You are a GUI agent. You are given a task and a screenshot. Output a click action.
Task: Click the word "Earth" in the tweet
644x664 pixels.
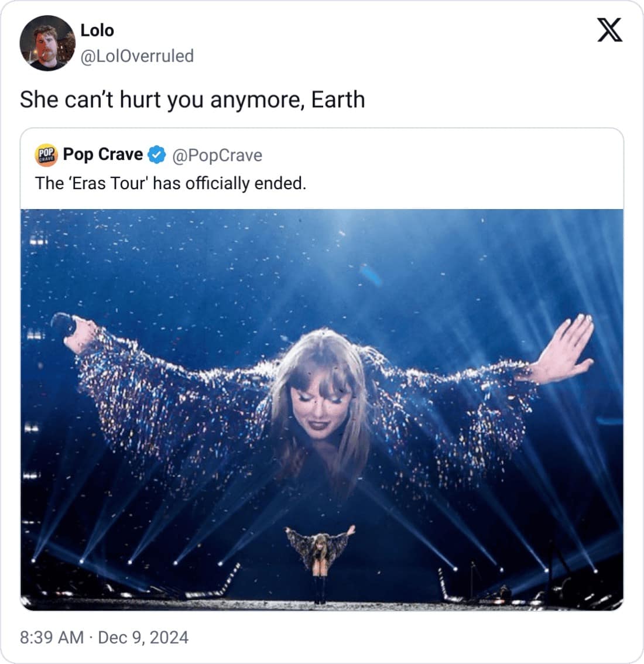coord(338,100)
